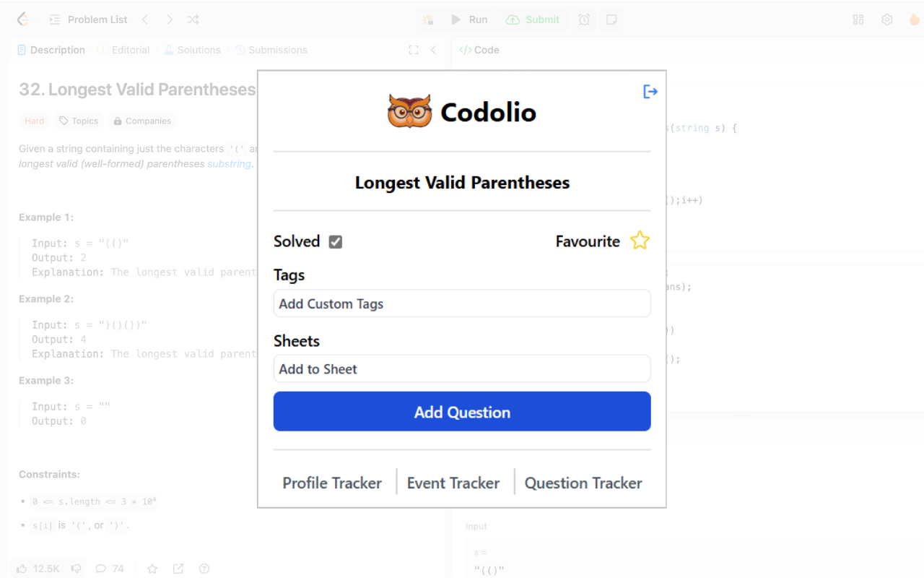Upvote the problem with thumbs up
This screenshot has width=924, height=578.
click(22, 569)
